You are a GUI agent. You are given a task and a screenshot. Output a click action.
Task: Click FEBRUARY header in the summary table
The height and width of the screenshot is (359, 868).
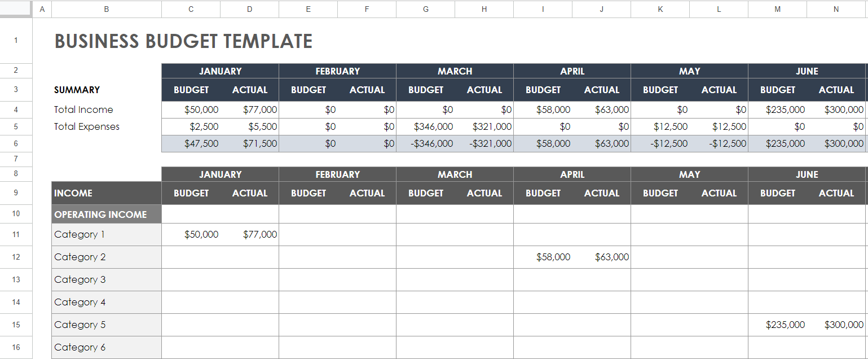pos(337,71)
